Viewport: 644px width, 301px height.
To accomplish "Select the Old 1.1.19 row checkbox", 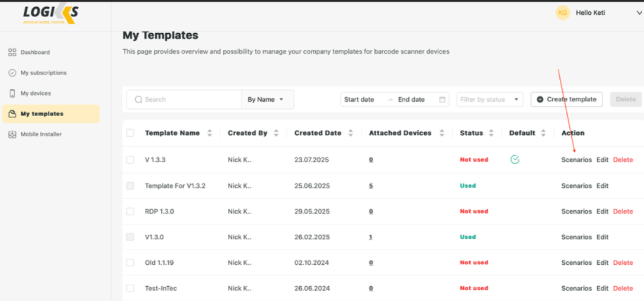I will click(130, 262).
